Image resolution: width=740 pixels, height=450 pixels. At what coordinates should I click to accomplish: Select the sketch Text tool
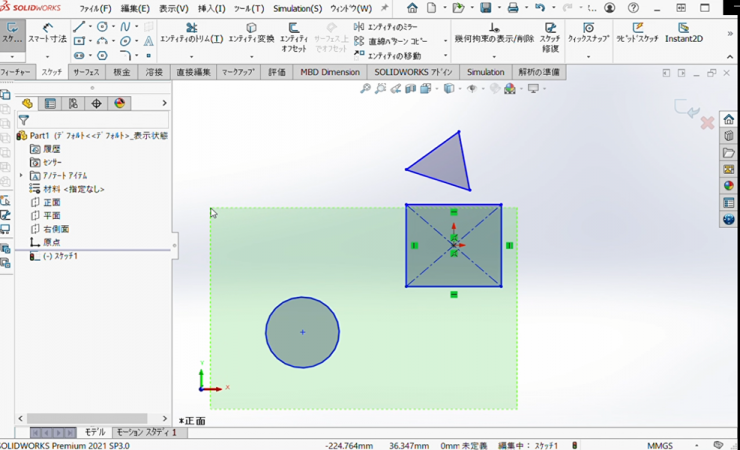click(x=148, y=41)
